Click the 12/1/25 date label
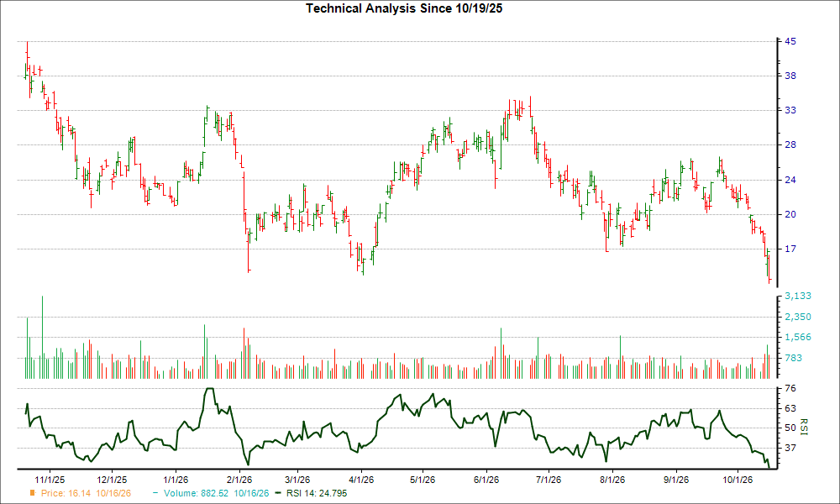The image size is (840, 504). (x=112, y=480)
